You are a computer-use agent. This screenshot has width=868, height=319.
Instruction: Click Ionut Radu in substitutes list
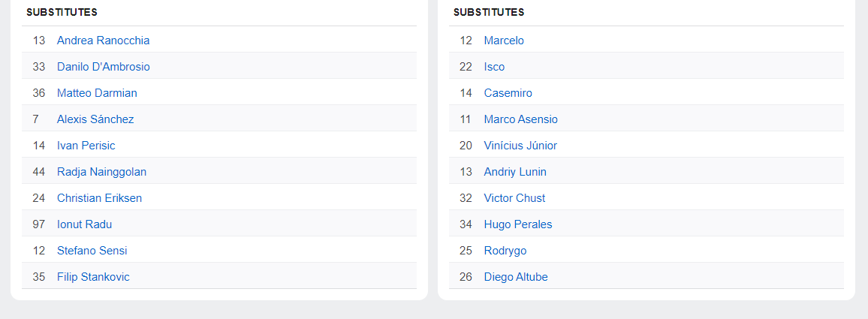84,224
